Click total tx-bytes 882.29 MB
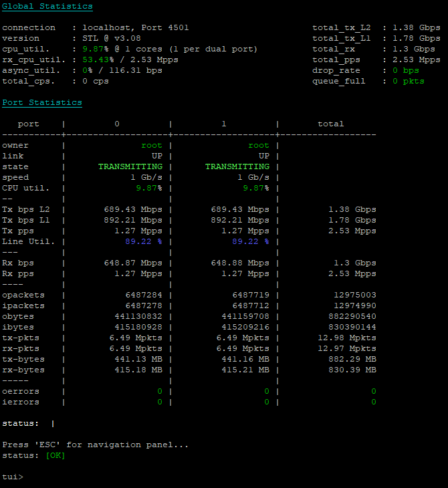This screenshot has height=488, width=448. pos(352,359)
